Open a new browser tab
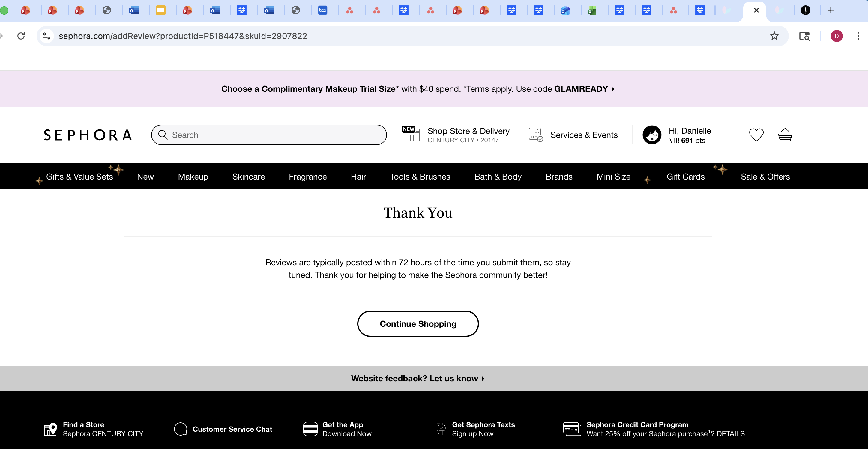This screenshot has width=868, height=449. point(831,10)
